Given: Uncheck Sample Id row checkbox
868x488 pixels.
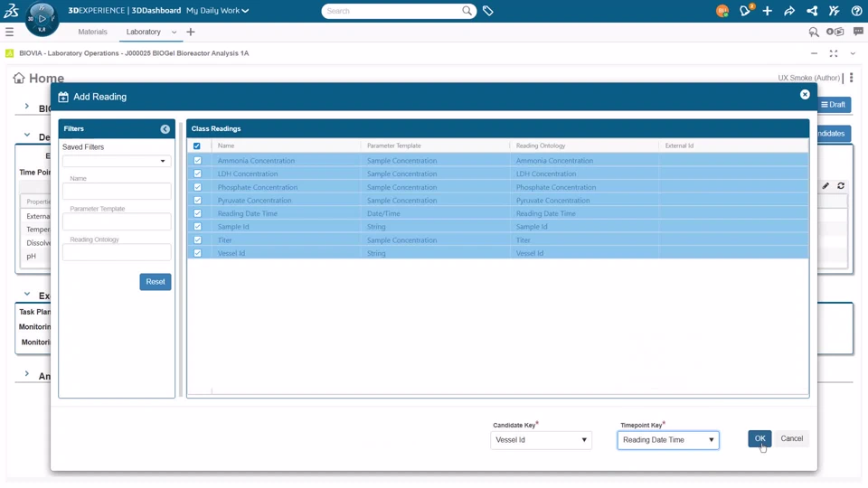Looking at the screenshot, I should (198, 227).
